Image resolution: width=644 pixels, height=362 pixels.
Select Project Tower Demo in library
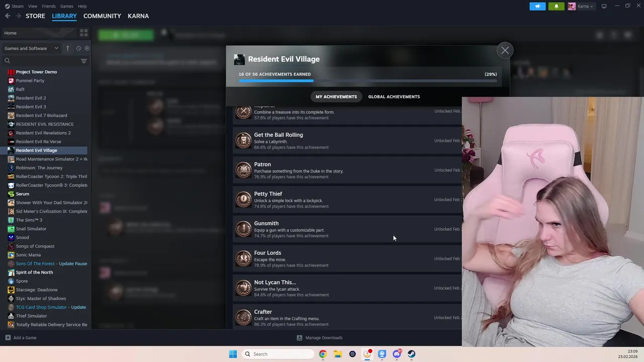(36, 72)
